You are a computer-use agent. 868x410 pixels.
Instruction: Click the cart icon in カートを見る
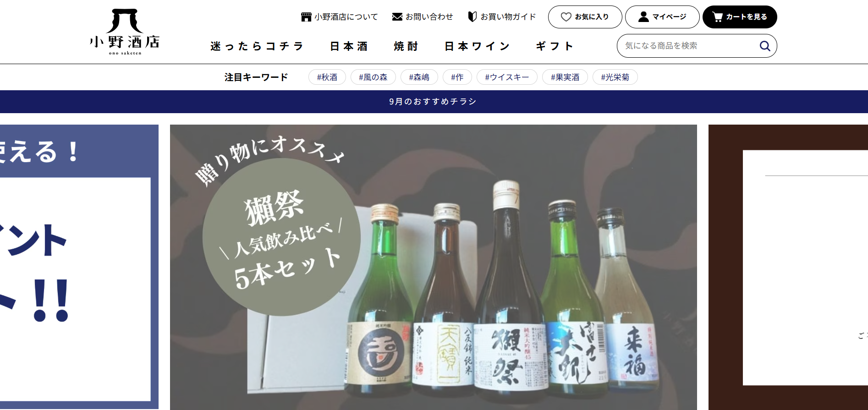tap(717, 17)
